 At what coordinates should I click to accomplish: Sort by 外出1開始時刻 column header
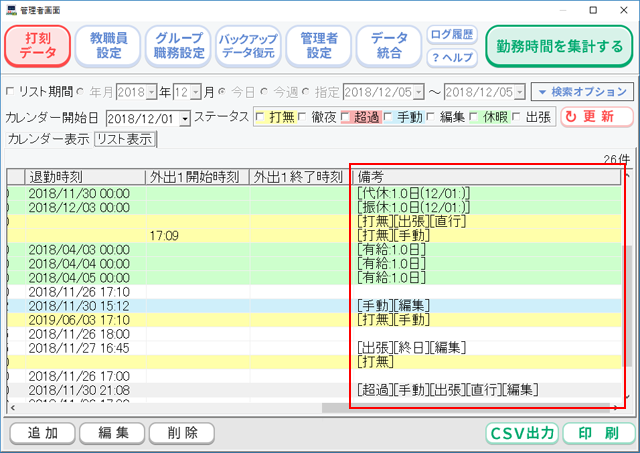click(198, 177)
